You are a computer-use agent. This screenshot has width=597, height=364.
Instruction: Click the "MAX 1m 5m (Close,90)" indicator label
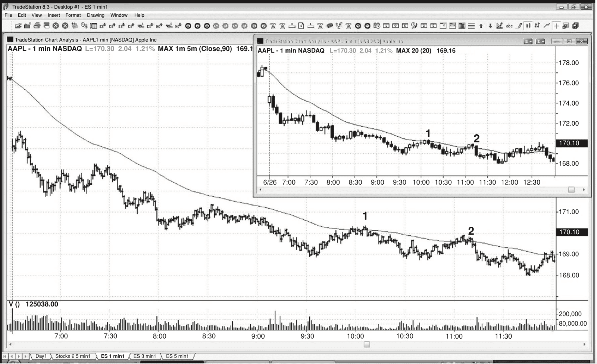[195, 49]
